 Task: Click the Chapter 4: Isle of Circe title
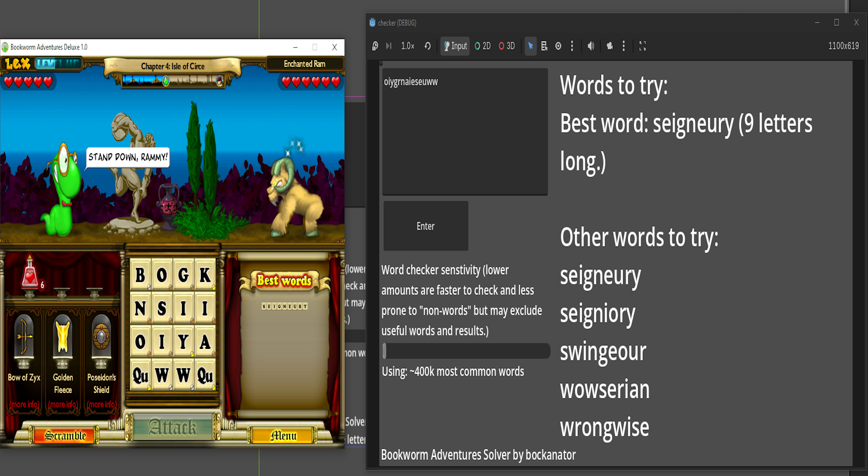coord(173,66)
